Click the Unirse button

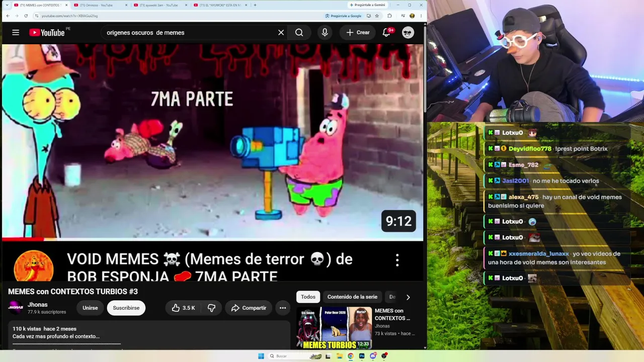(x=90, y=308)
